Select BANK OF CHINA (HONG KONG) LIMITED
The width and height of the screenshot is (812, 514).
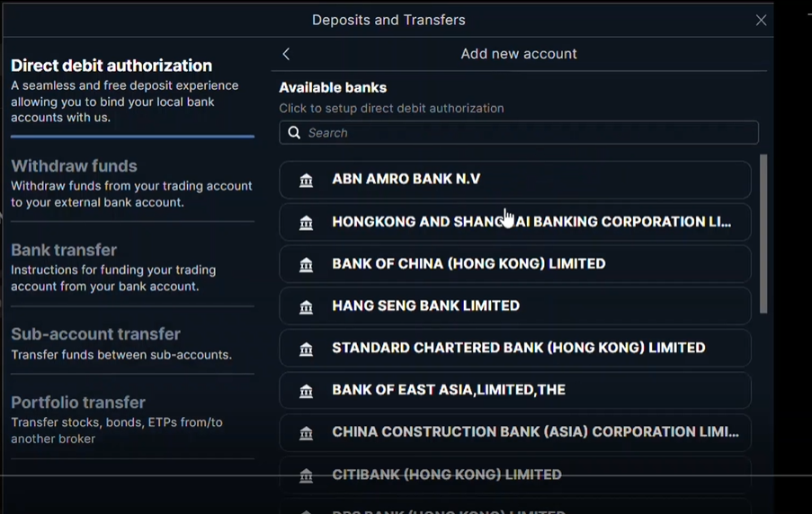[x=515, y=264]
